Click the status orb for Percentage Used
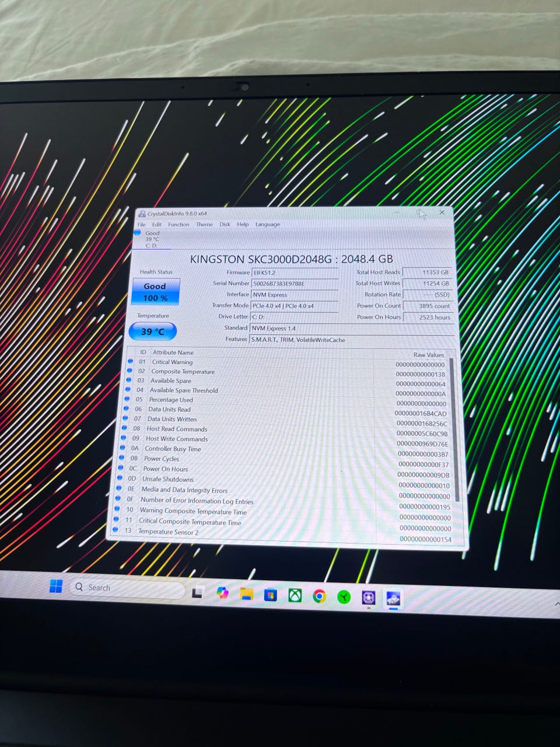The width and height of the screenshot is (560, 747). pyautogui.click(x=127, y=399)
